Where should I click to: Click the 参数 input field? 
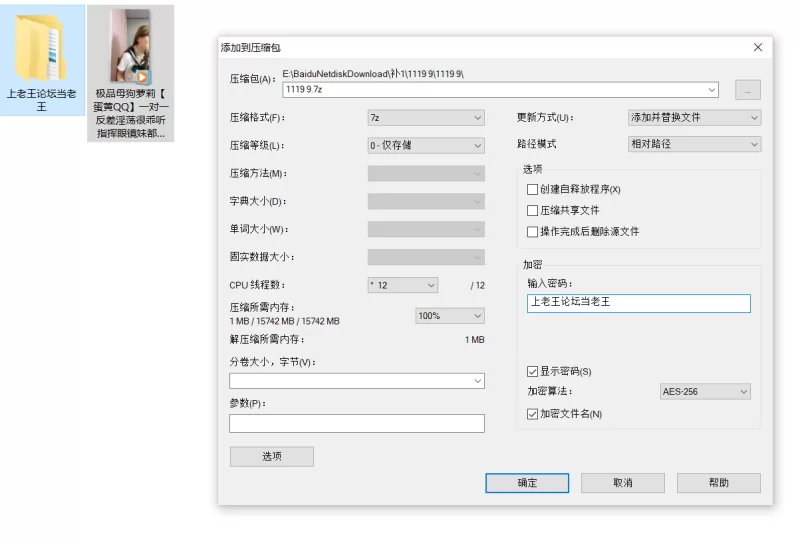click(x=357, y=424)
